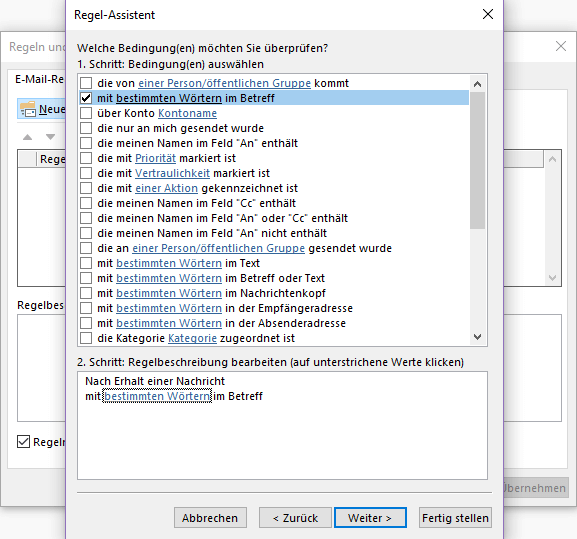
Task: Click the move rule up arrow
Action: pos(28,137)
